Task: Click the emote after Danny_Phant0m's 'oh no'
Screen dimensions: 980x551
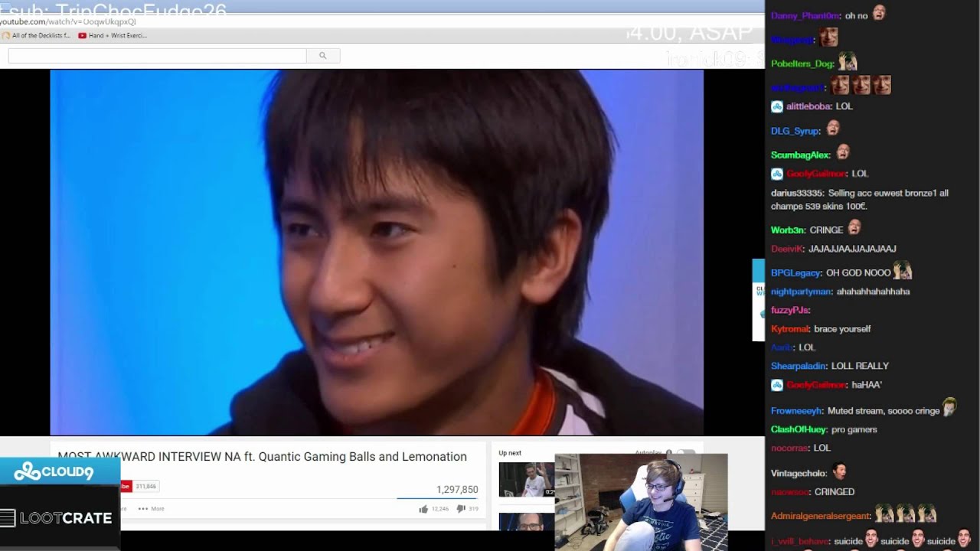Action: pyautogui.click(x=879, y=13)
